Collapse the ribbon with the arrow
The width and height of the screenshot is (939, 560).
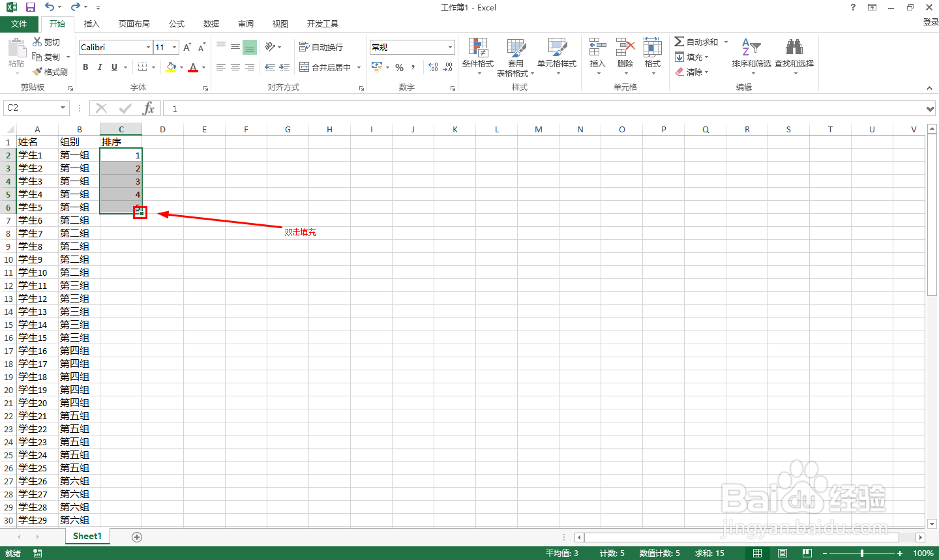click(929, 88)
